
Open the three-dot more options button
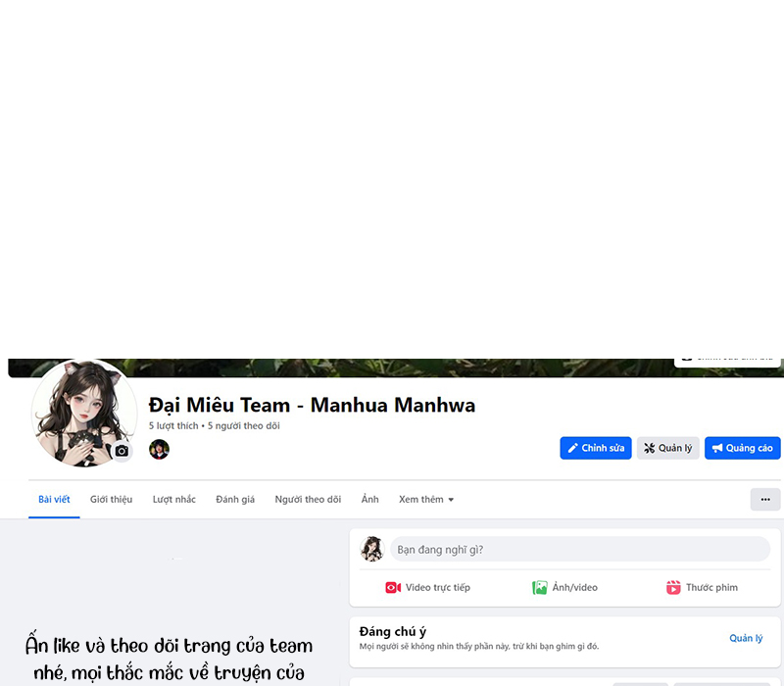(x=765, y=500)
